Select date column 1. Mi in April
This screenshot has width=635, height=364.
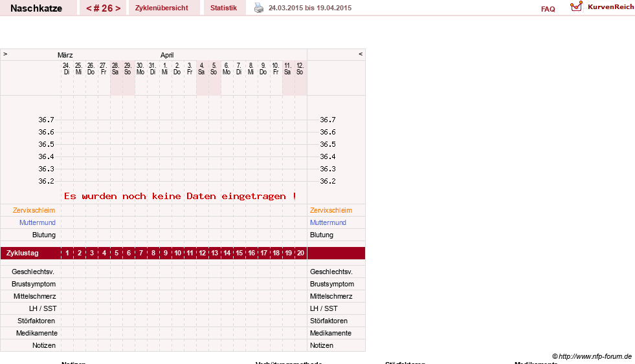(165, 69)
